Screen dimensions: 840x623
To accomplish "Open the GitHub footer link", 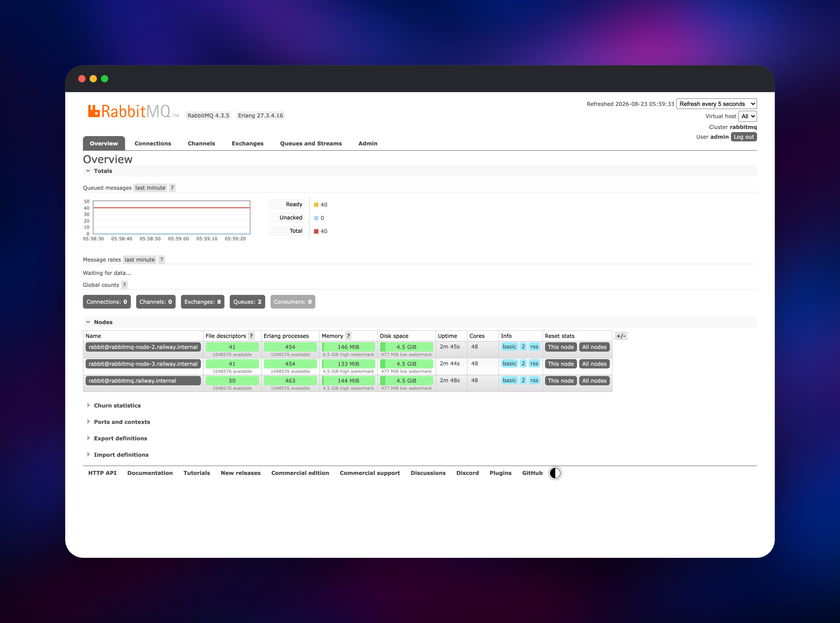I will [x=532, y=473].
